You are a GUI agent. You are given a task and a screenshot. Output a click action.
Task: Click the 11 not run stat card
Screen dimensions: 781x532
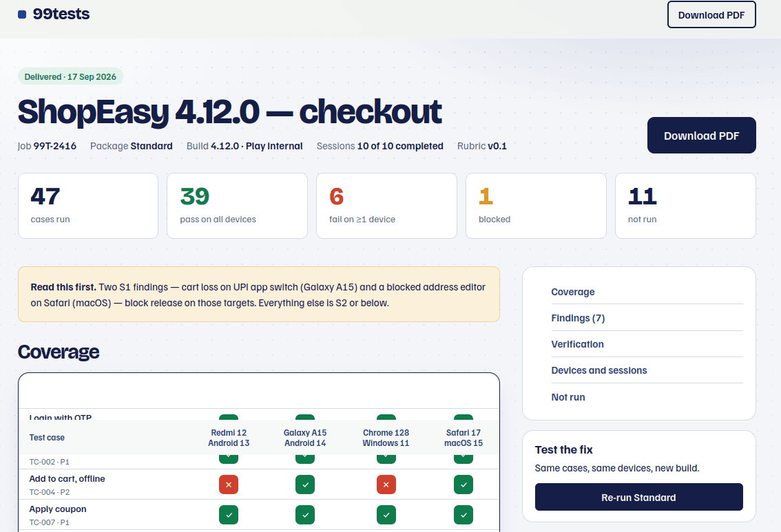[x=685, y=206]
